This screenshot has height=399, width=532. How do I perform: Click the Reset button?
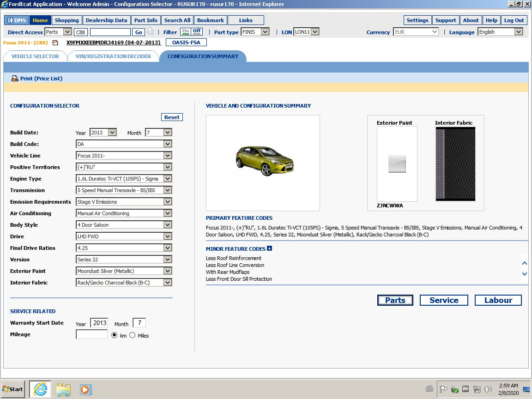[172, 117]
